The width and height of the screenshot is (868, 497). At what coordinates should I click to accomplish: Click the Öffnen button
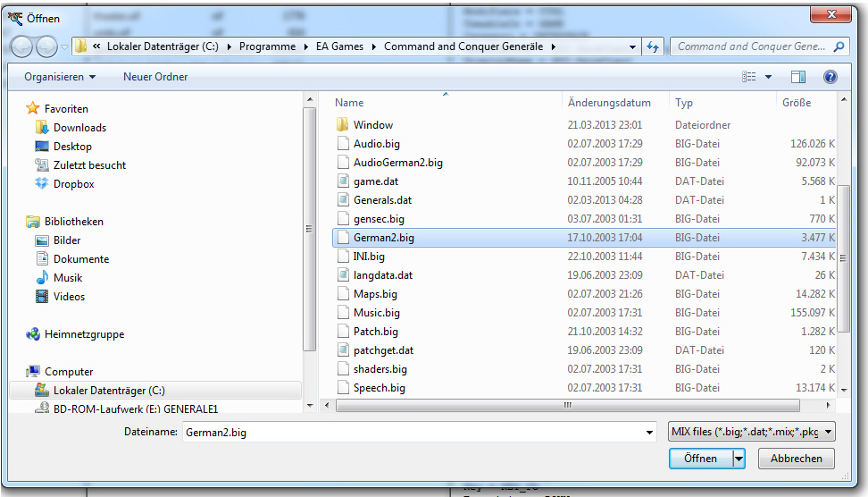700,459
